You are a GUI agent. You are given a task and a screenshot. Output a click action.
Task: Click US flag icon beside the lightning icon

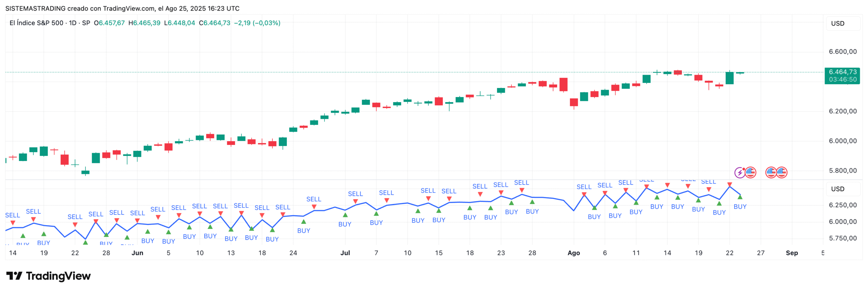[750, 172]
